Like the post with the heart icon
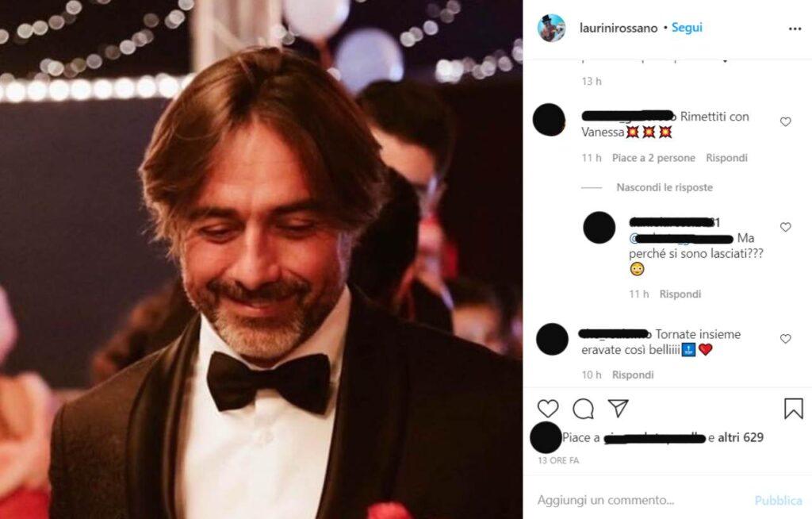812x519 pixels. coord(548,409)
